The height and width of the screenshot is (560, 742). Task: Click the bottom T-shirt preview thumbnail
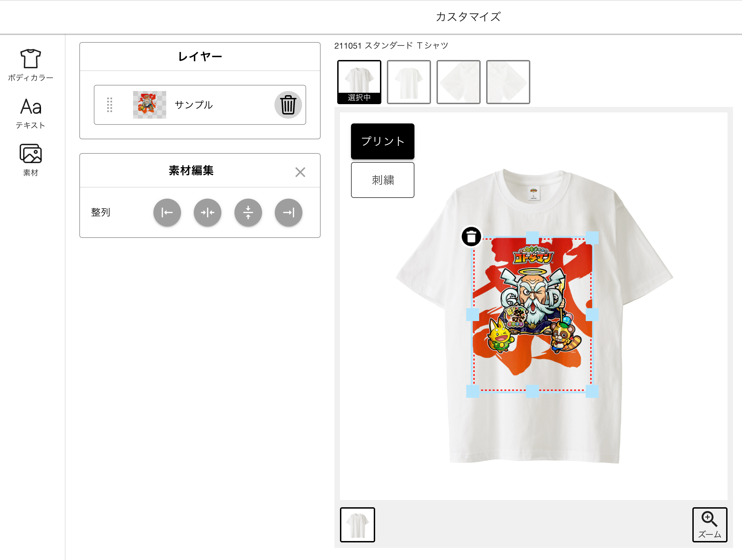(358, 525)
